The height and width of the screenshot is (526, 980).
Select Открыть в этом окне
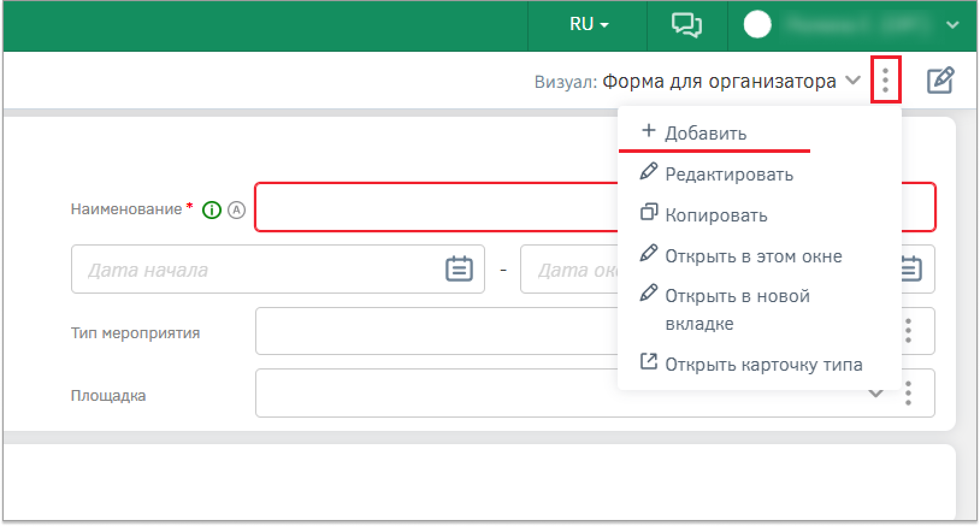[x=760, y=256]
